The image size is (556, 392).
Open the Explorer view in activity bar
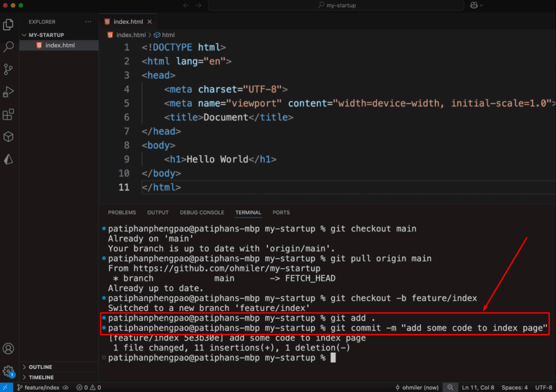[x=8, y=25]
